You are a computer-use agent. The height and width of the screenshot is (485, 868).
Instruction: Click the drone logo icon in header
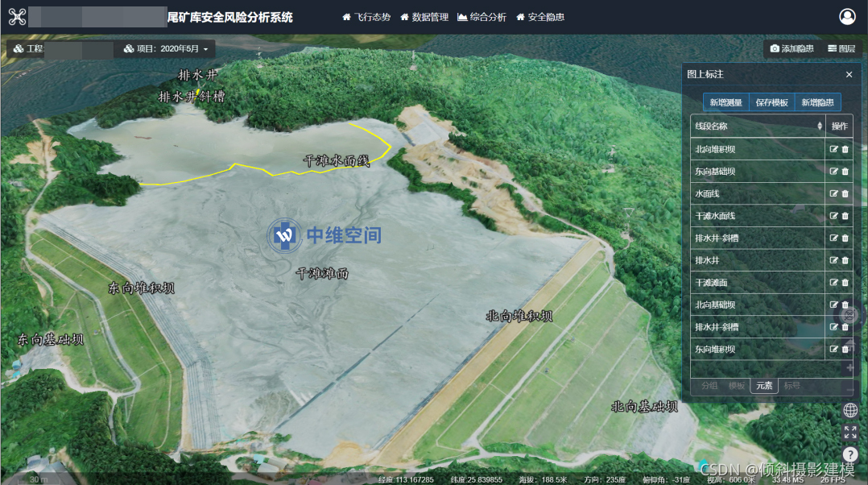click(x=17, y=17)
